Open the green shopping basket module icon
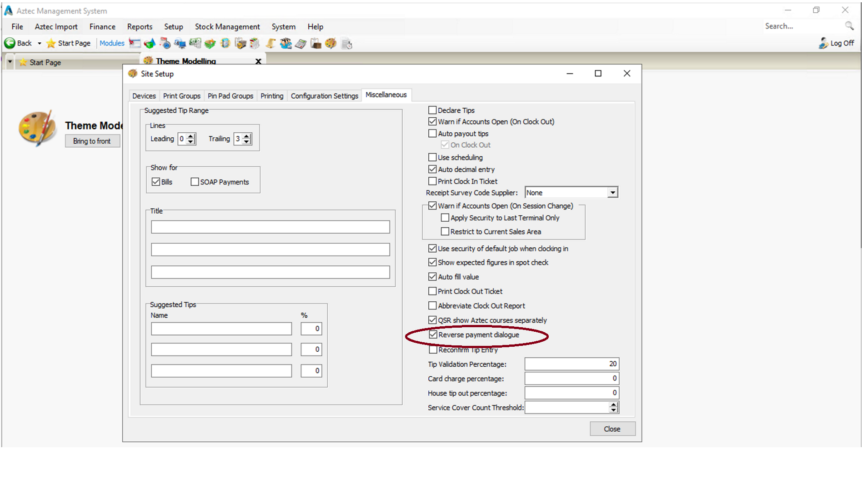This screenshot has width=862, height=504. point(210,44)
